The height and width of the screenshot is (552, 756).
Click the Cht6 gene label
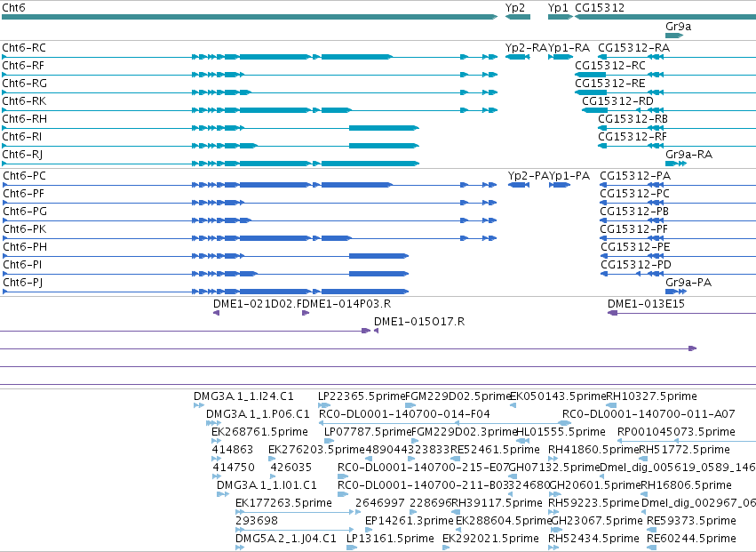[x=13, y=8]
